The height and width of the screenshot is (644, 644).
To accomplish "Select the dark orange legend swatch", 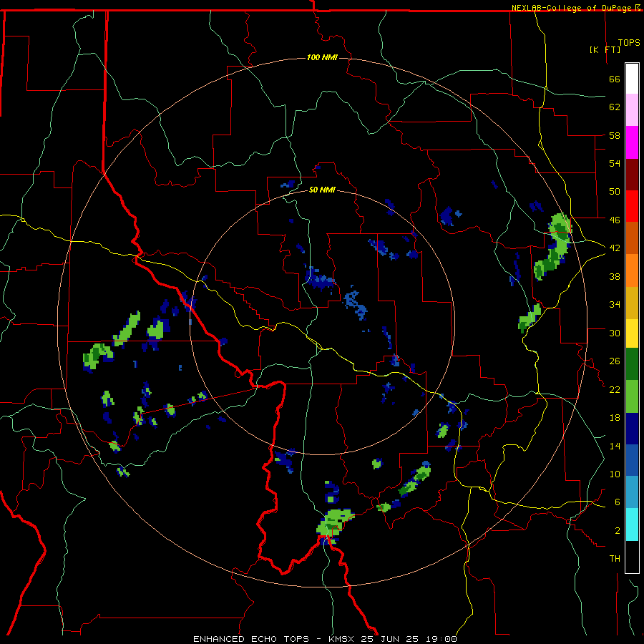I will (x=632, y=238).
